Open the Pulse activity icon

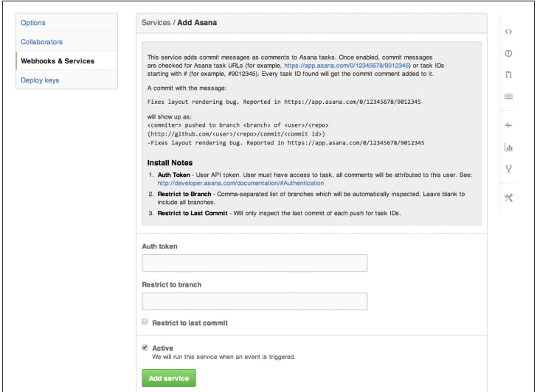click(x=508, y=125)
